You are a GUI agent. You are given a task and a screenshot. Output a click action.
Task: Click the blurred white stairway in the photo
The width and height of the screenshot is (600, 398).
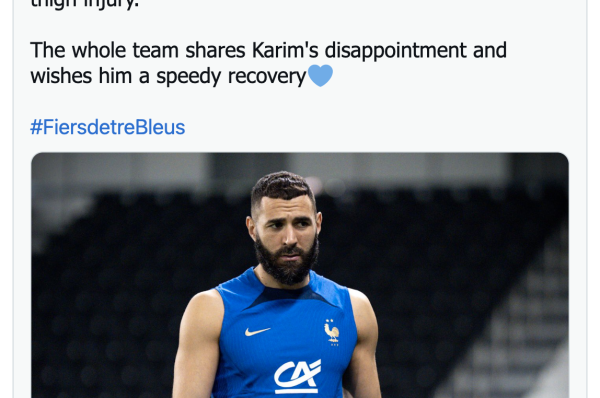click(x=517, y=325)
